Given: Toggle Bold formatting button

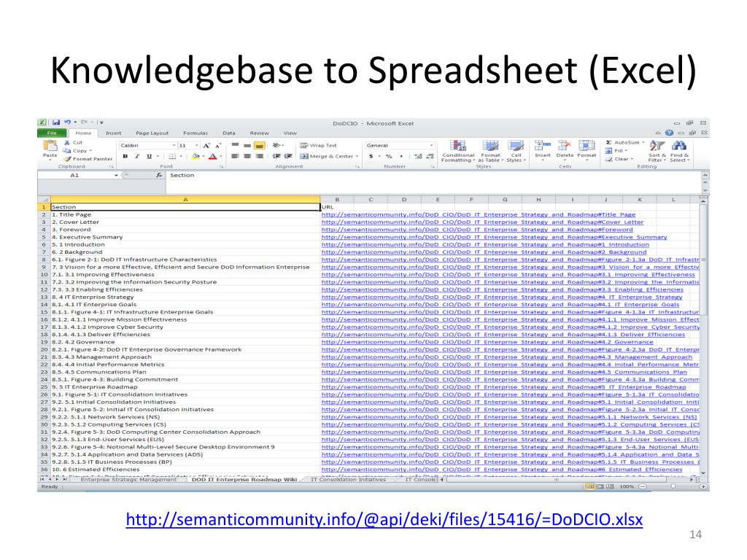Looking at the screenshot, I should tap(125, 156).
